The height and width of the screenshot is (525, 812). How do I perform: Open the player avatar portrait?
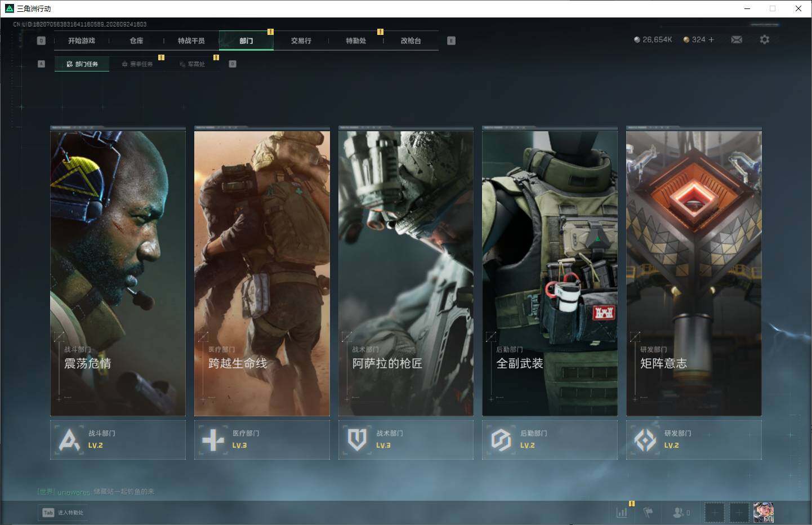pos(764,513)
